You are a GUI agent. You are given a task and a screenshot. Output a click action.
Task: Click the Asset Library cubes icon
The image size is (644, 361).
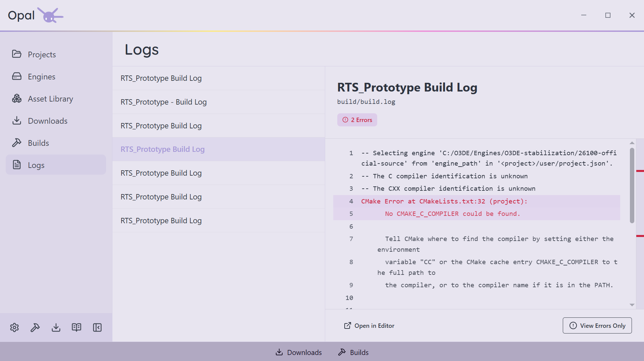coord(17,99)
